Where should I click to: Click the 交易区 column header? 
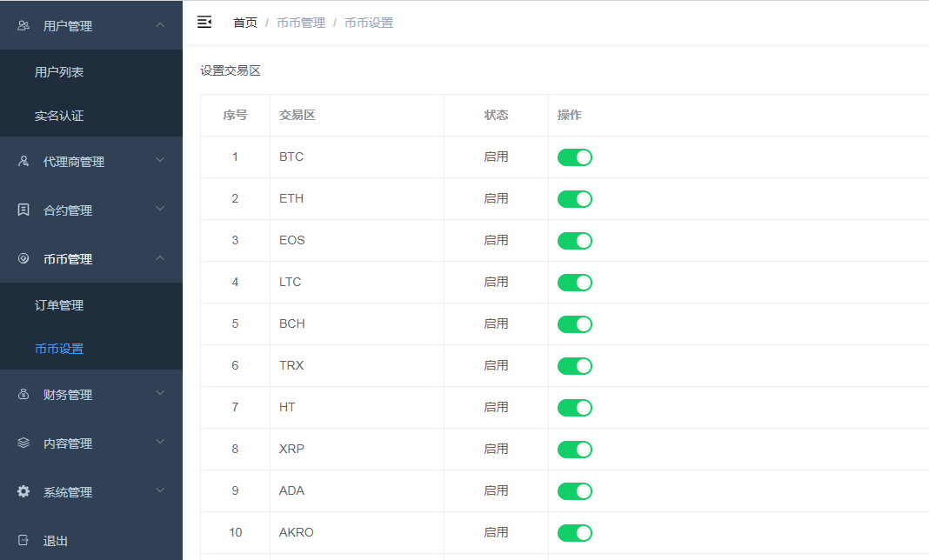(297, 115)
